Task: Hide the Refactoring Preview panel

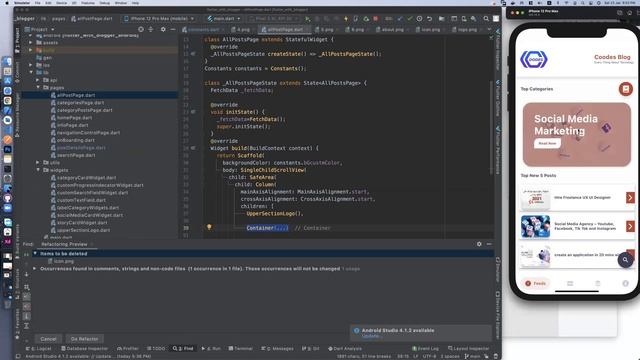Action: [x=489, y=244]
